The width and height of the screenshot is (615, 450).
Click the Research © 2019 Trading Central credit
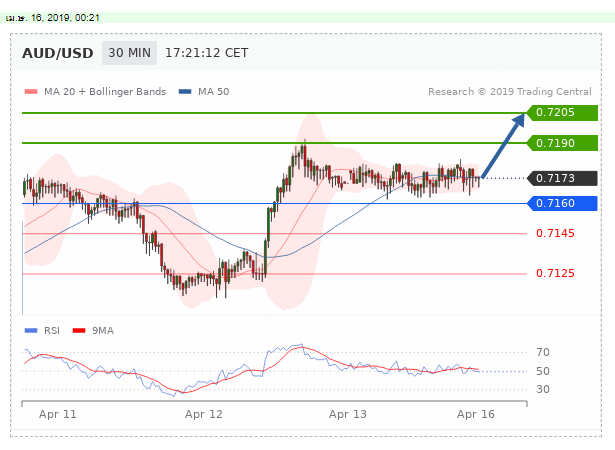[x=509, y=92]
